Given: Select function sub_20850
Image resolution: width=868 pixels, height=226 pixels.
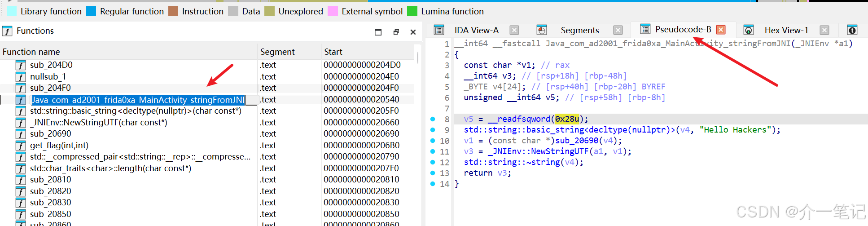Looking at the screenshot, I should [x=50, y=214].
